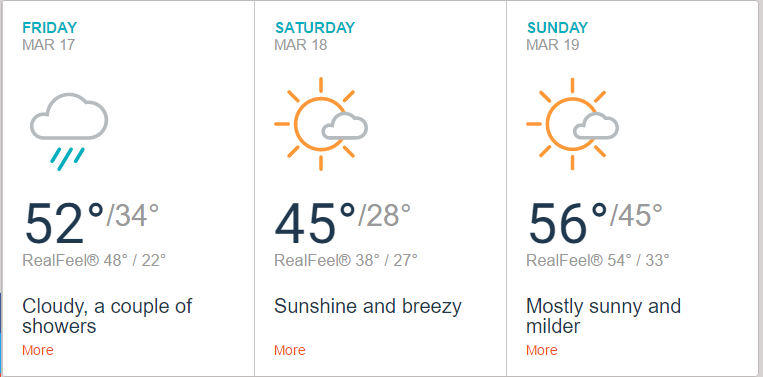Open More link under Friday forecast
The image size is (763, 377).
[x=38, y=350]
